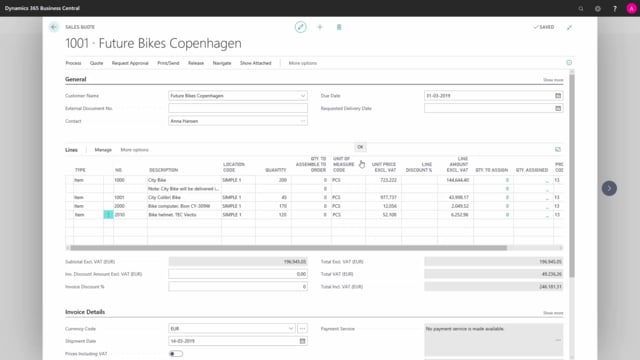
Task: Create new quote with plus icon
Action: coord(320,27)
